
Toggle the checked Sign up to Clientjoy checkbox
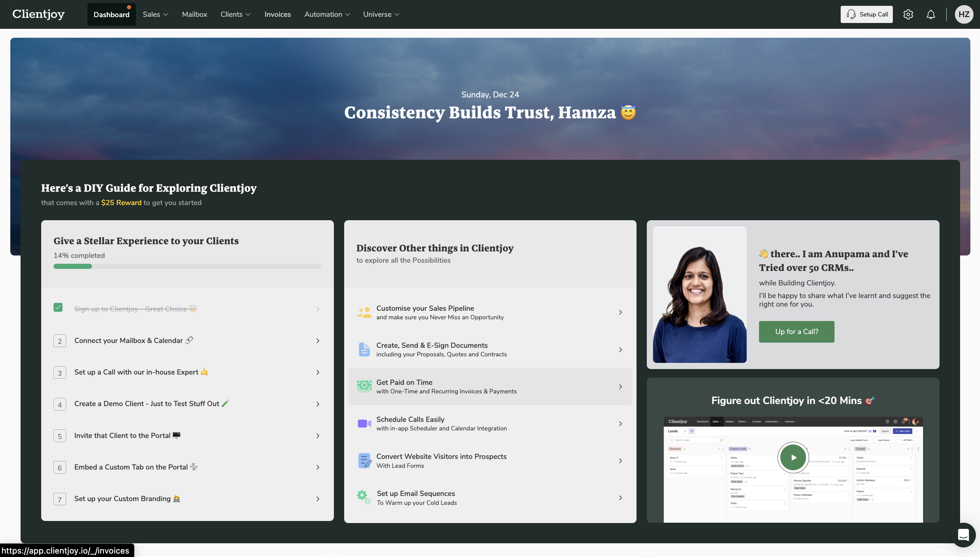[58, 308]
